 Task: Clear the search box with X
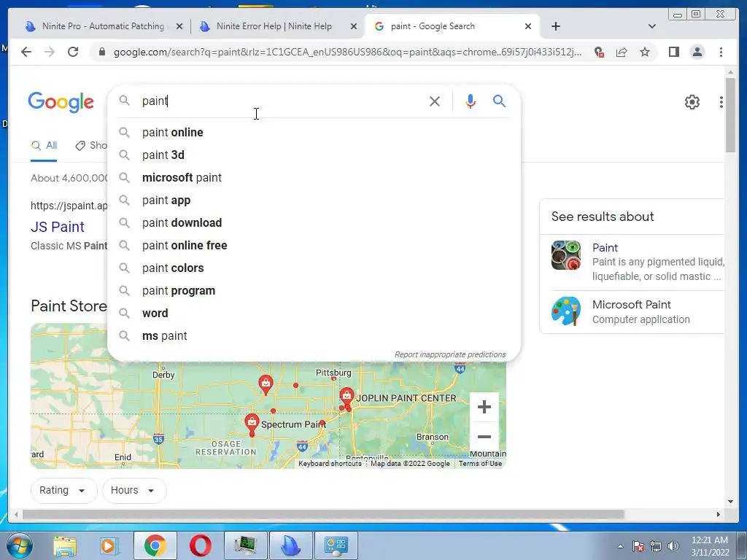[435, 101]
